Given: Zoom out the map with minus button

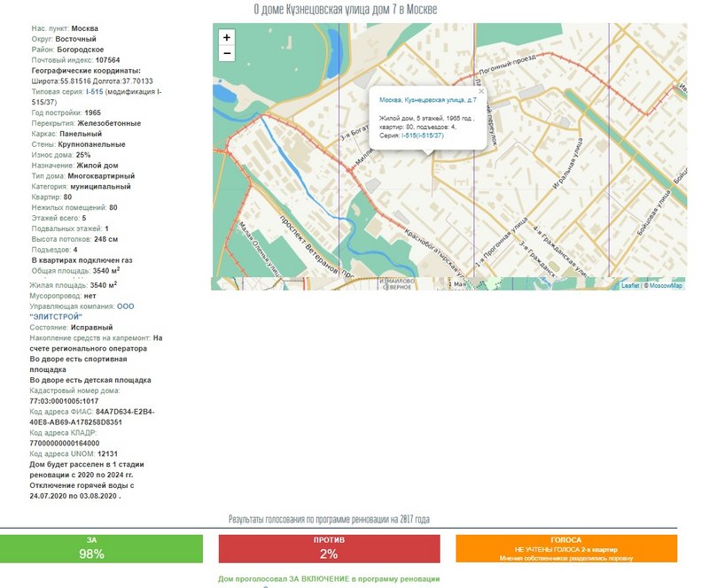Looking at the screenshot, I should click(x=227, y=53).
